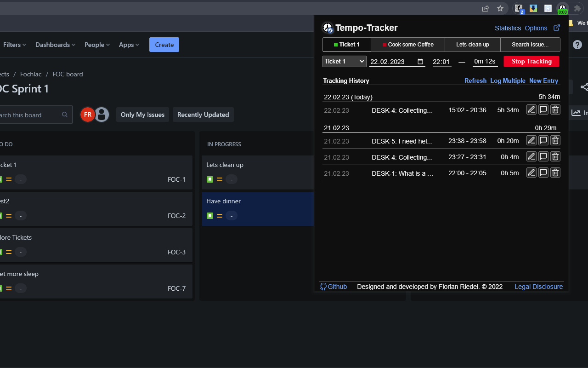Expand the Ticket 1 issue dropdown

pos(345,61)
